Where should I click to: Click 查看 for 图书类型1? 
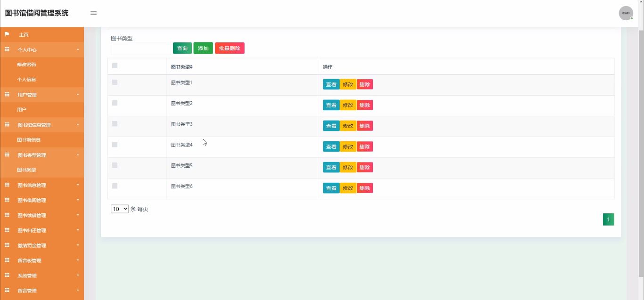tap(331, 84)
